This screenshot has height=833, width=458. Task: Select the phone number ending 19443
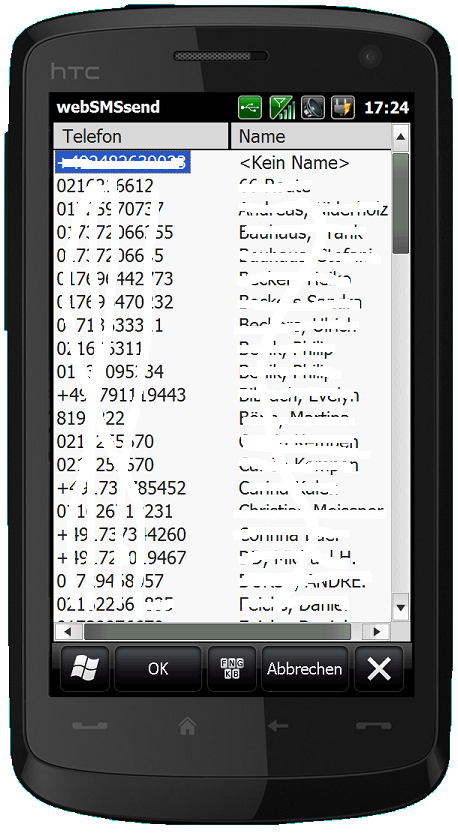coord(121,395)
